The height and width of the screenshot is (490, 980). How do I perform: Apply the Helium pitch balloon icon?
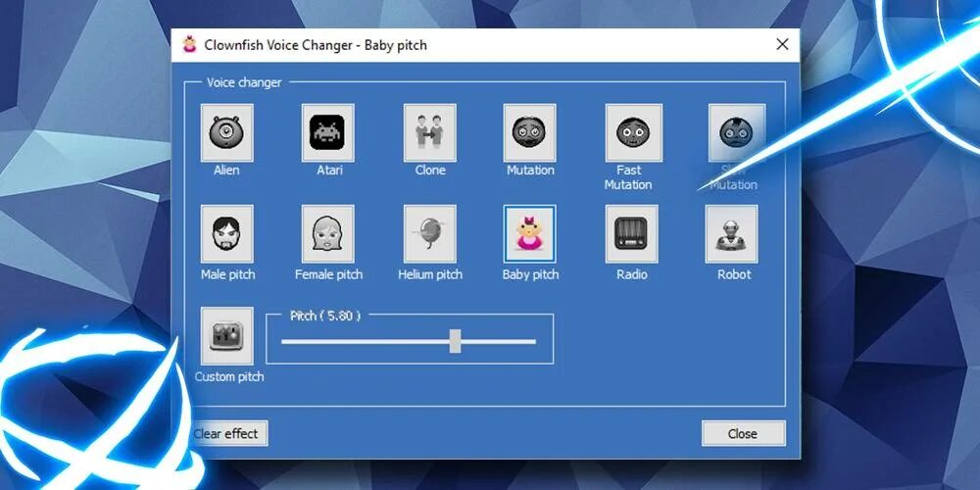coord(429,234)
